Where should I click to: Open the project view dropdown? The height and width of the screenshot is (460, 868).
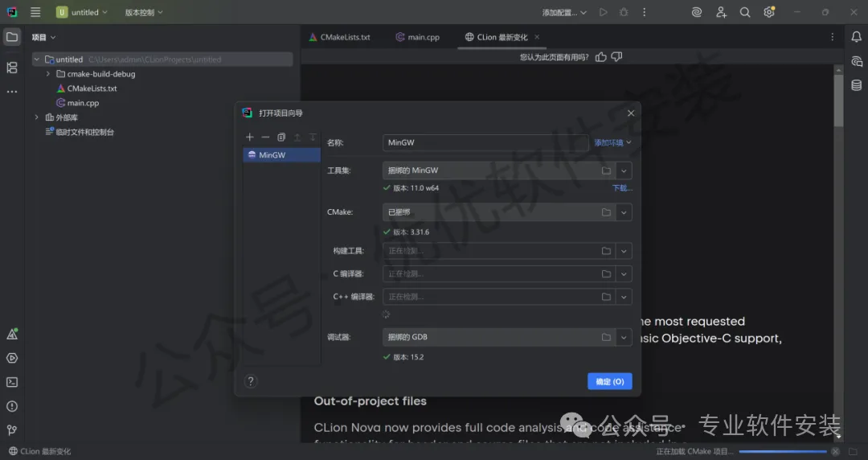pyautogui.click(x=43, y=37)
